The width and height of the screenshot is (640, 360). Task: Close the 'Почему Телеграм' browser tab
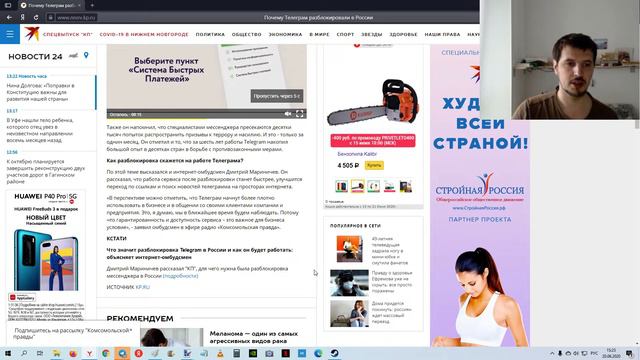pos(79,5)
